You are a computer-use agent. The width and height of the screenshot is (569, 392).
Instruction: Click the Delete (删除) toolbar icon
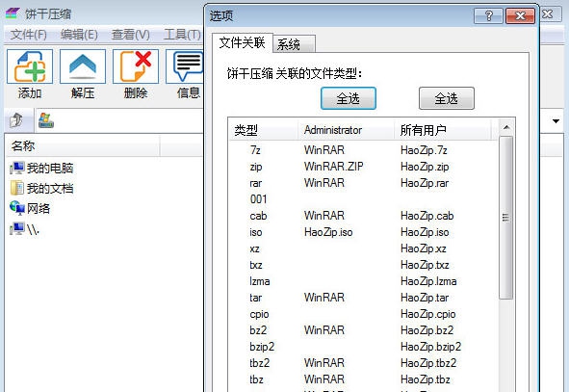(136, 66)
